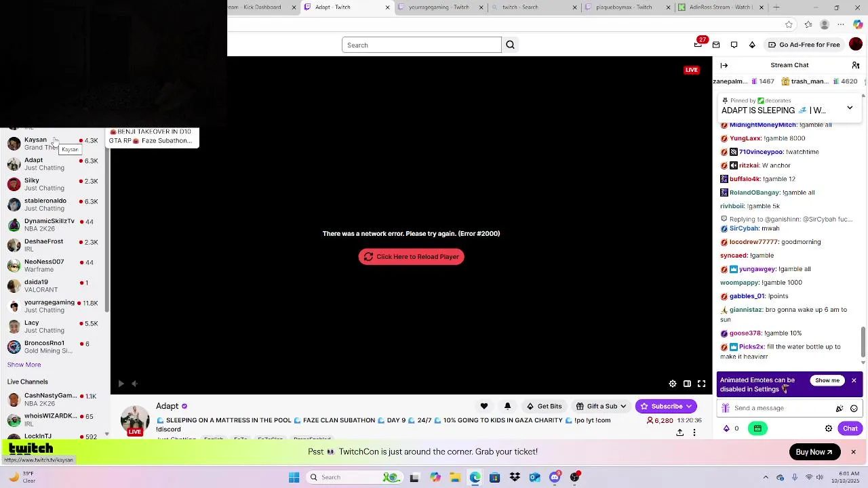Open yourragegaming channel in sidebar
This screenshot has width=868, height=488.
click(53, 306)
